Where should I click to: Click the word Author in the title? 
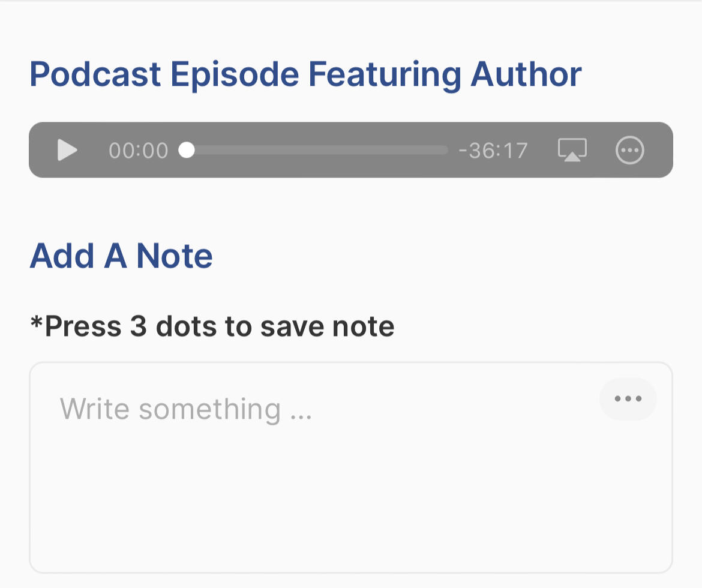526,74
